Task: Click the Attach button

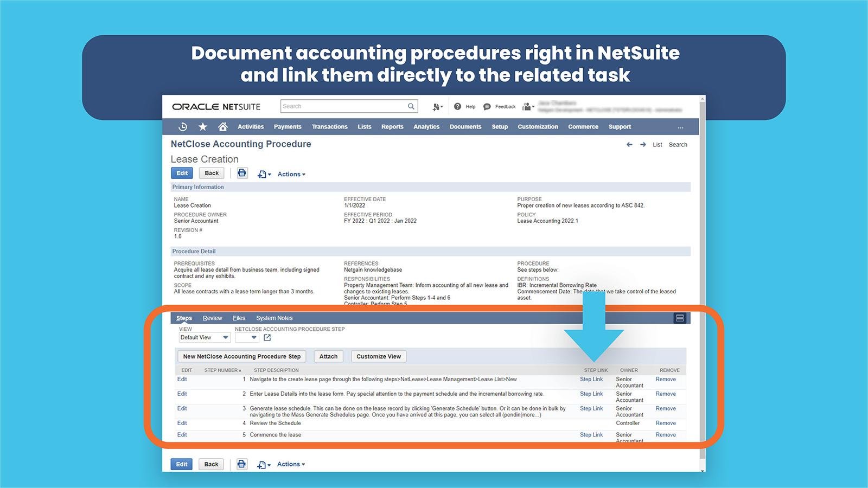Action: [328, 357]
